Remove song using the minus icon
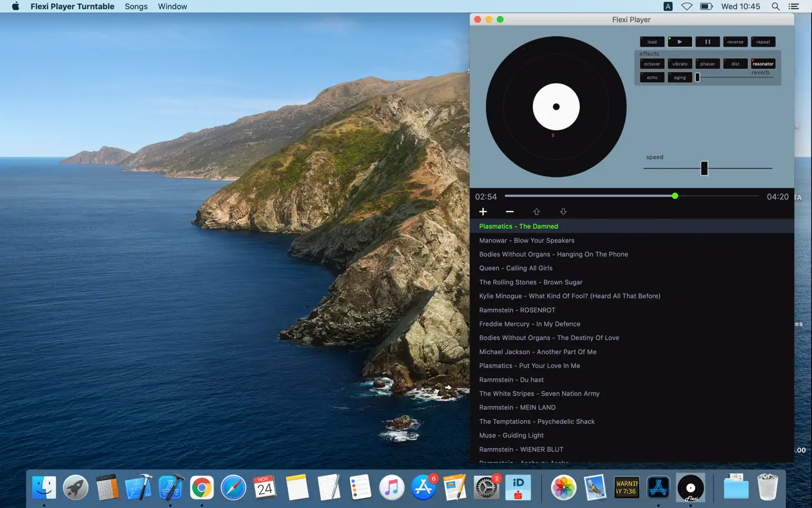Viewport: 812px width, 508px height. click(510, 212)
